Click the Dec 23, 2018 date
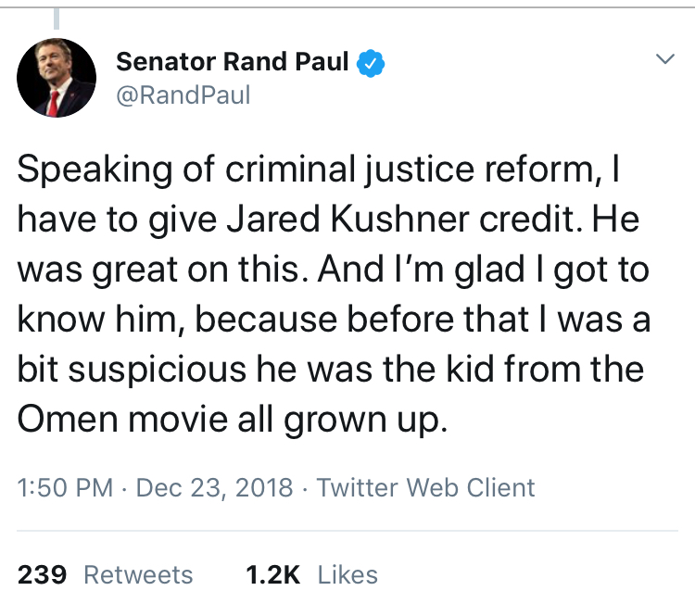The height and width of the screenshot is (616, 695). [x=215, y=487]
